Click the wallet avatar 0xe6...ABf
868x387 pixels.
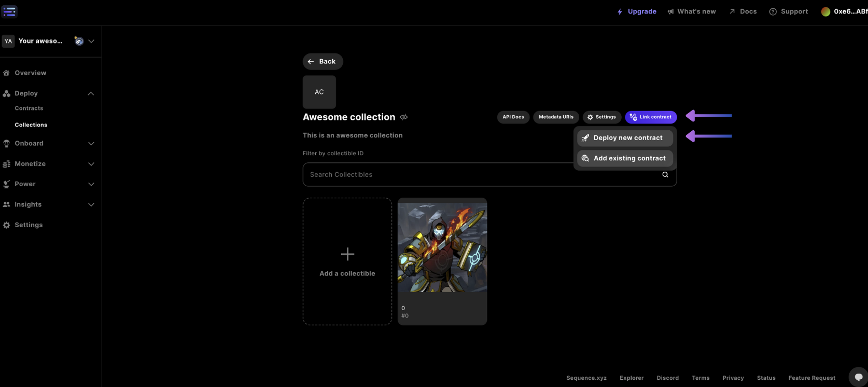coord(844,11)
